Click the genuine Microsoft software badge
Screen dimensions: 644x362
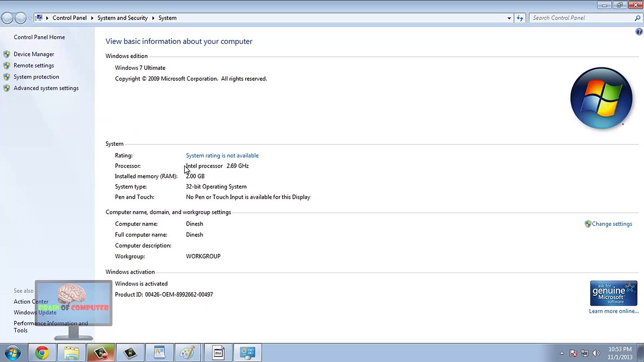pyautogui.click(x=614, y=293)
